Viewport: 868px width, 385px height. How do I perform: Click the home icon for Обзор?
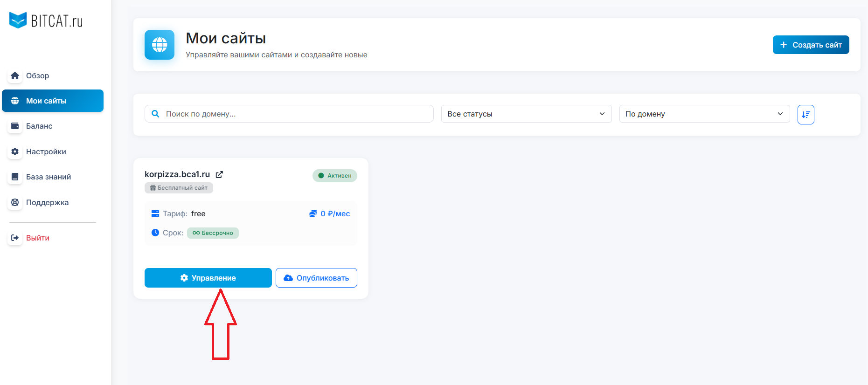coord(15,76)
